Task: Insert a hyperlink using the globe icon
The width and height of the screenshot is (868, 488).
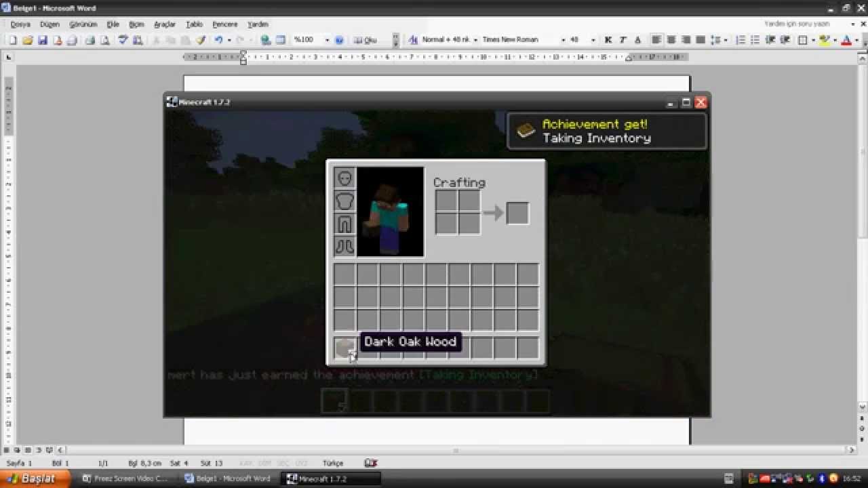Action: (266, 40)
